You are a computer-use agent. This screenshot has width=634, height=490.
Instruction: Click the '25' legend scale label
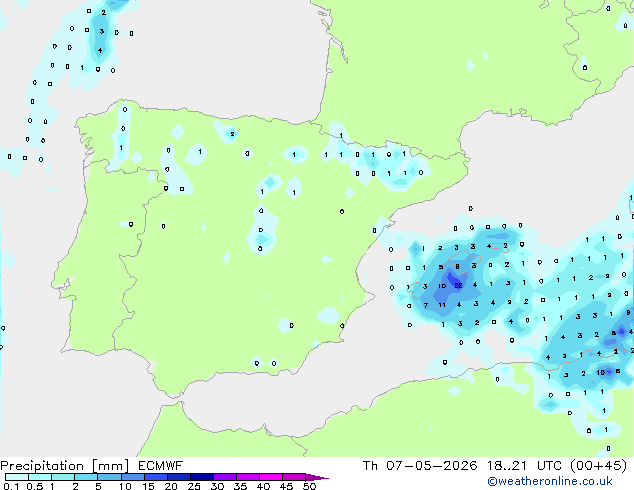coord(194,486)
